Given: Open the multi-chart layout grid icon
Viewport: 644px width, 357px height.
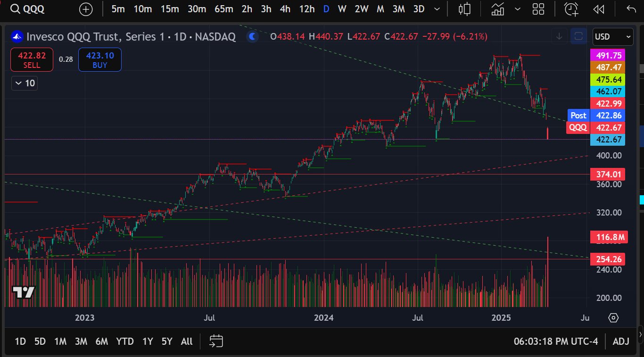Looking at the screenshot, I should (538, 8).
